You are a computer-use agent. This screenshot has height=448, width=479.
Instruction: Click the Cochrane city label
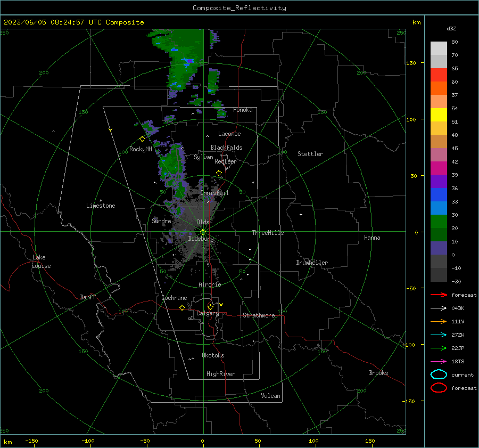pyautogui.click(x=174, y=298)
